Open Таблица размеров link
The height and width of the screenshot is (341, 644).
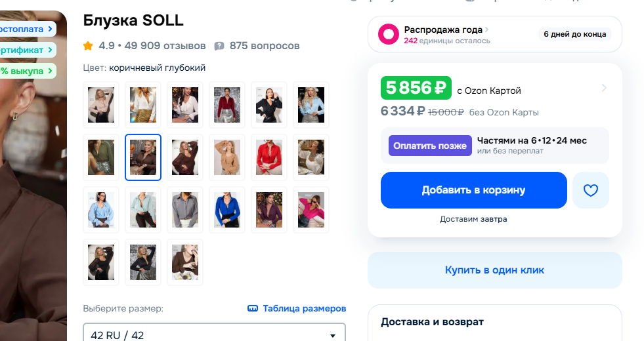pyautogui.click(x=304, y=308)
